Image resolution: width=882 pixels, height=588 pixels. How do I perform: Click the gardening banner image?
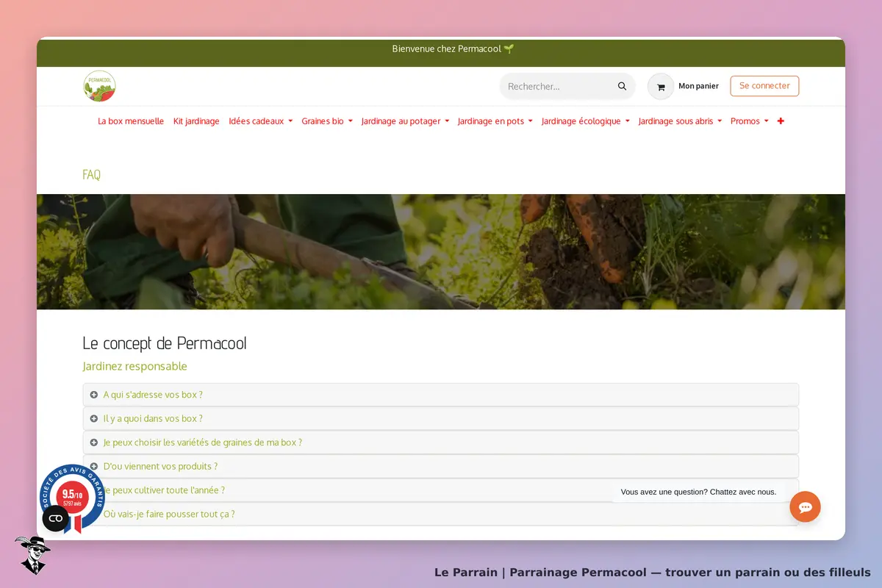pyautogui.click(x=441, y=251)
